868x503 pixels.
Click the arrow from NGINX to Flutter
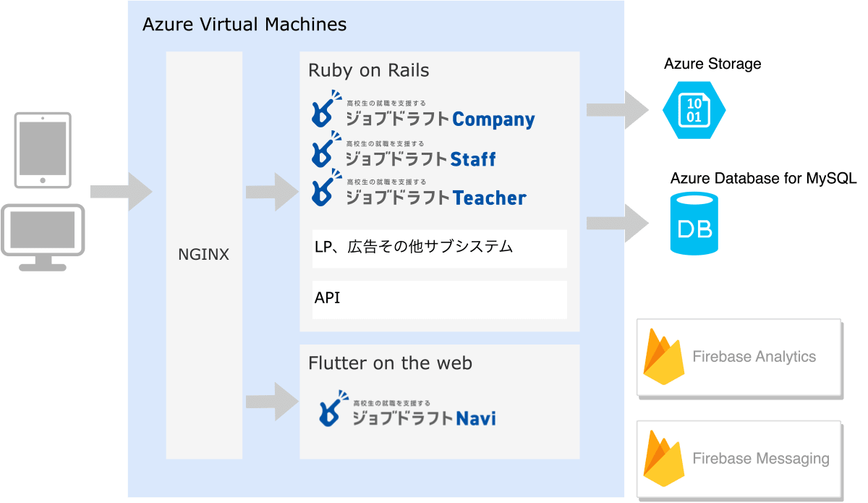[x=272, y=401]
